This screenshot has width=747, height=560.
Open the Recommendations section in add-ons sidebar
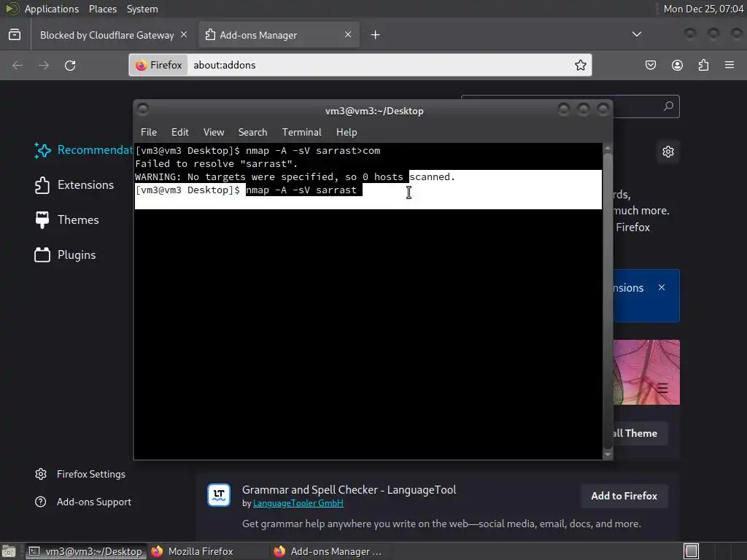pyautogui.click(x=83, y=150)
